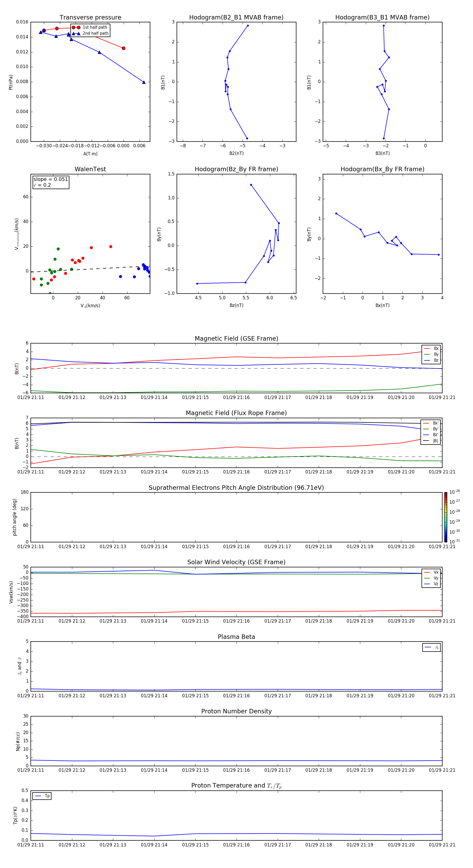Select the 'Vsw(km/s)' y-axis label

11,592
